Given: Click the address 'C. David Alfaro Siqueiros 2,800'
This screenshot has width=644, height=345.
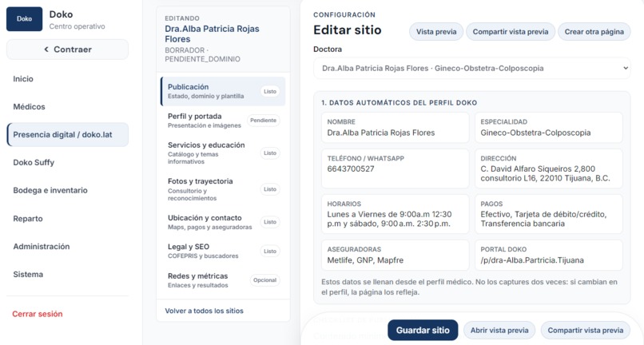Looking at the screenshot, I should click(538, 169).
